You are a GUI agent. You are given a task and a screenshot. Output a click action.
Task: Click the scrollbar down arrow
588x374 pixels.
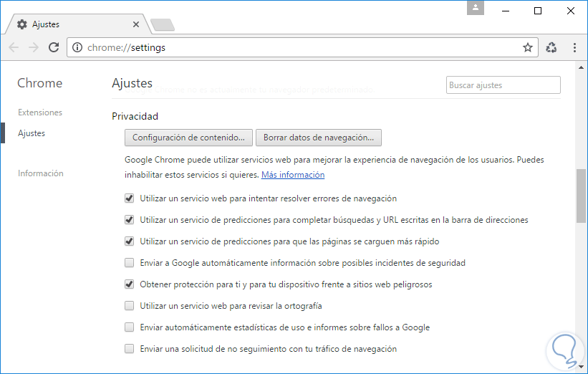click(581, 367)
